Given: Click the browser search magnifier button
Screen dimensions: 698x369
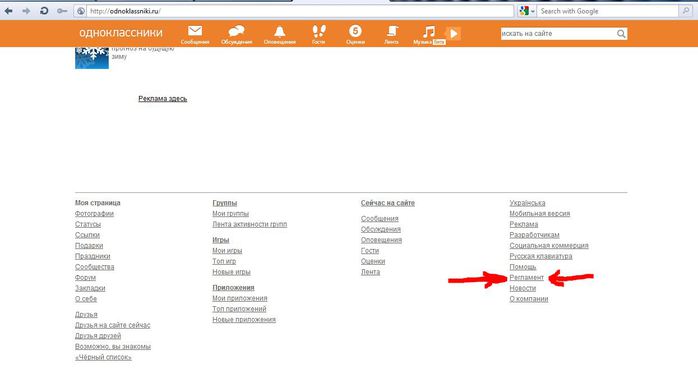Looking at the screenshot, I should click(686, 11).
